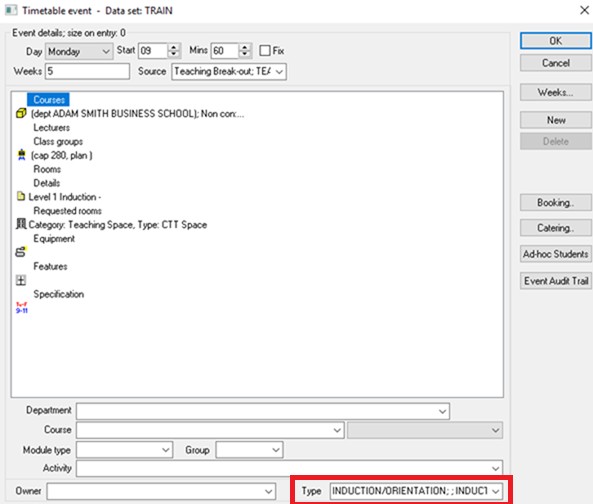Screen dimensions: 593x504
Task: Select the Requested rooms heading
Action: pos(67,211)
